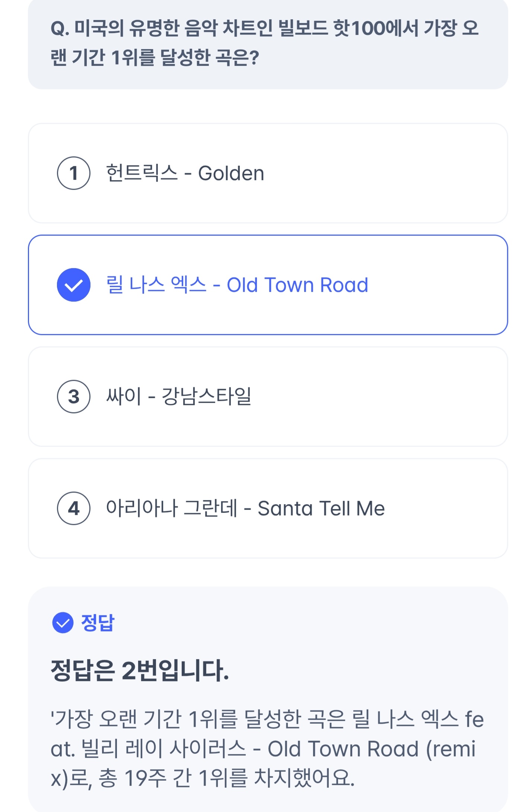
Task: Click the Old Town Road (remix) explanation text
Action: click(371, 748)
